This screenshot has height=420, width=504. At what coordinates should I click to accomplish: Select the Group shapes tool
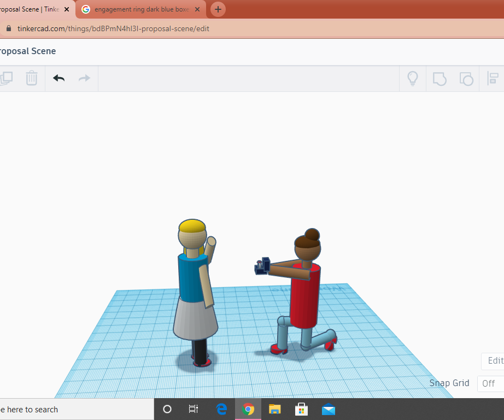click(439, 78)
